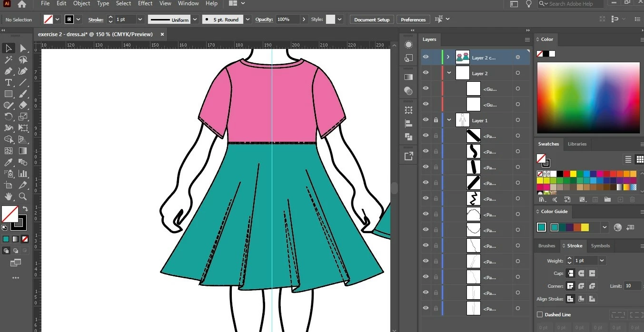Select the Type tool
Screen dimensions: 644x332
[8, 82]
